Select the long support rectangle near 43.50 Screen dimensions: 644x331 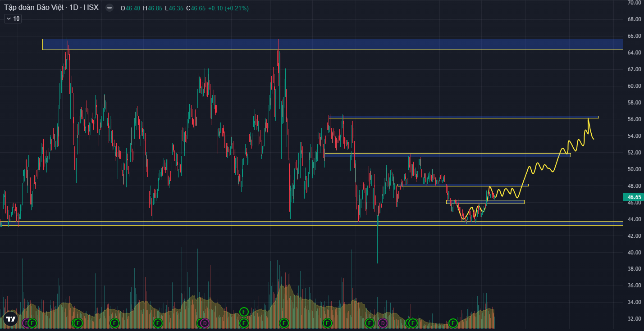(312, 223)
